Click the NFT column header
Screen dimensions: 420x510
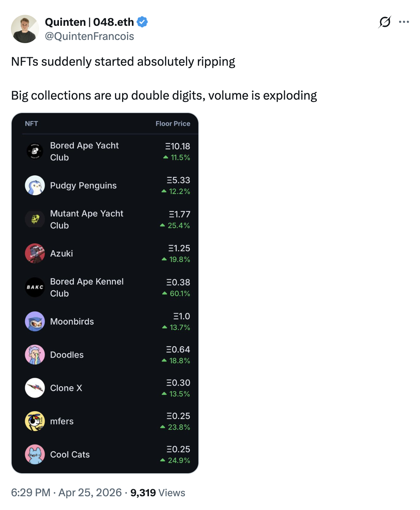pyautogui.click(x=31, y=124)
